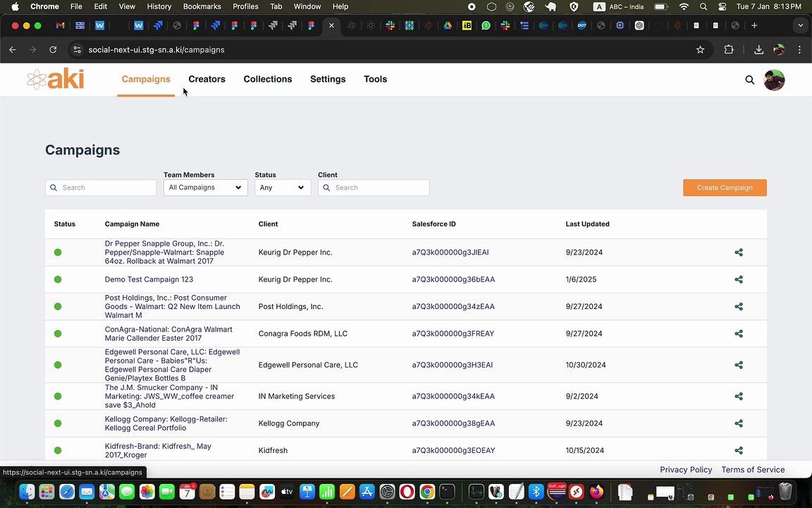Viewport: 812px width, 508px height.
Task: Open macOS Control Center icon
Action: (x=722, y=7)
